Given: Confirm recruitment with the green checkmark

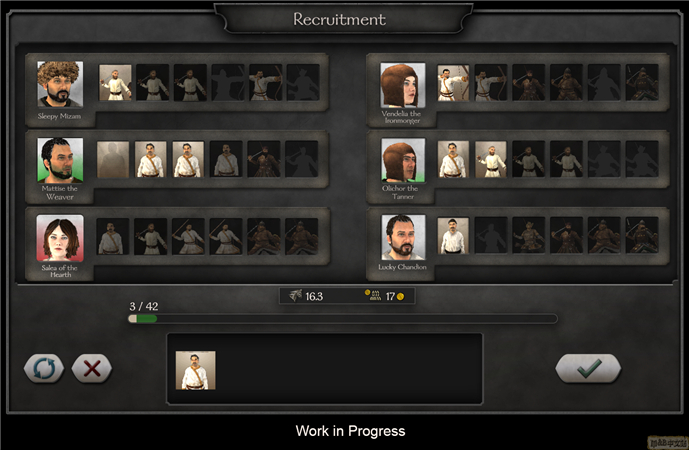Looking at the screenshot, I should pos(588,368).
